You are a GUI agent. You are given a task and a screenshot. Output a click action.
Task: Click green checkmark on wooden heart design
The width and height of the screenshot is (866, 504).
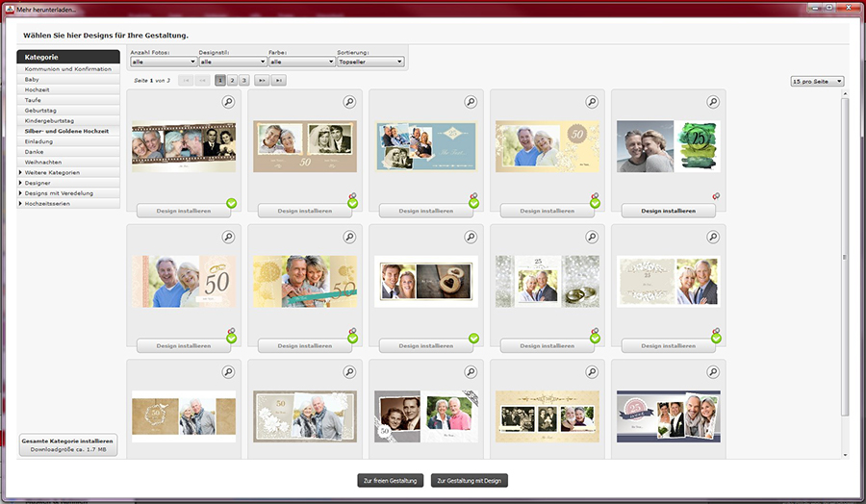click(x=473, y=339)
